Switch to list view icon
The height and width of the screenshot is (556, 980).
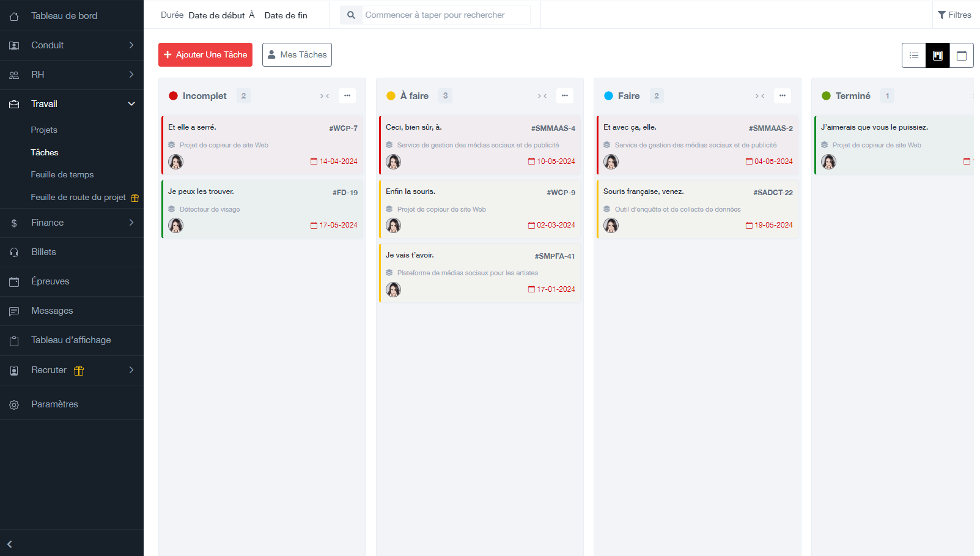click(914, 56)
